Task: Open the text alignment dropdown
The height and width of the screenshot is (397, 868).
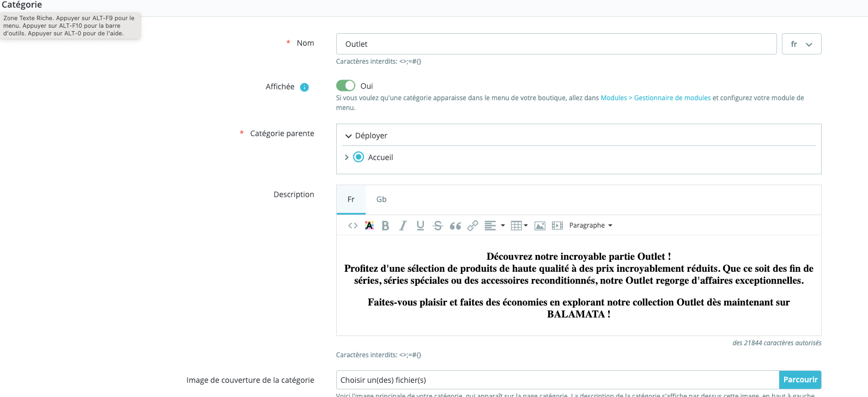Action: [494, 225]
